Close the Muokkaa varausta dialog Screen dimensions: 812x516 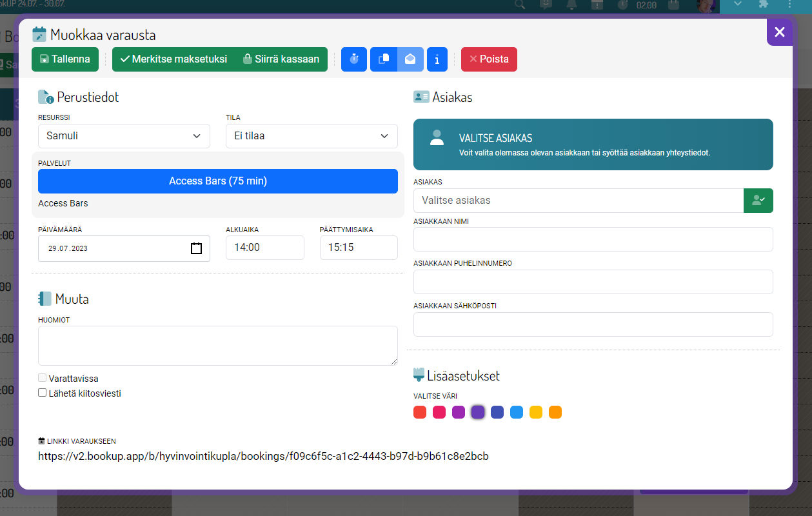(x=779, y=32)
